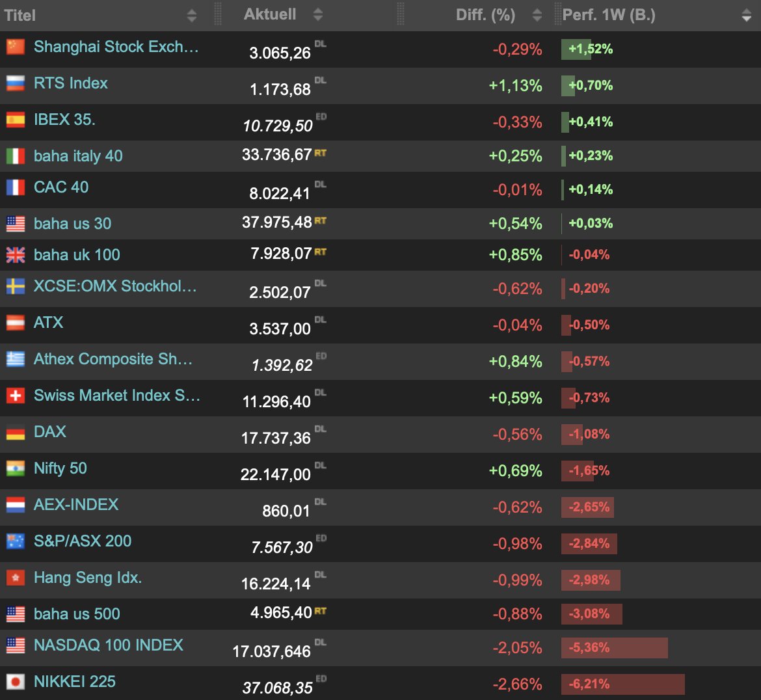
Task: Click the column resize grip before Perf. 1W header
Action: [557, 14]
